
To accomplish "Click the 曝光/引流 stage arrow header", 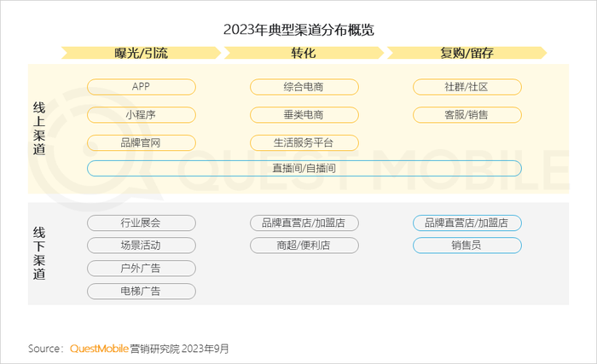I will tap(142, 53).
